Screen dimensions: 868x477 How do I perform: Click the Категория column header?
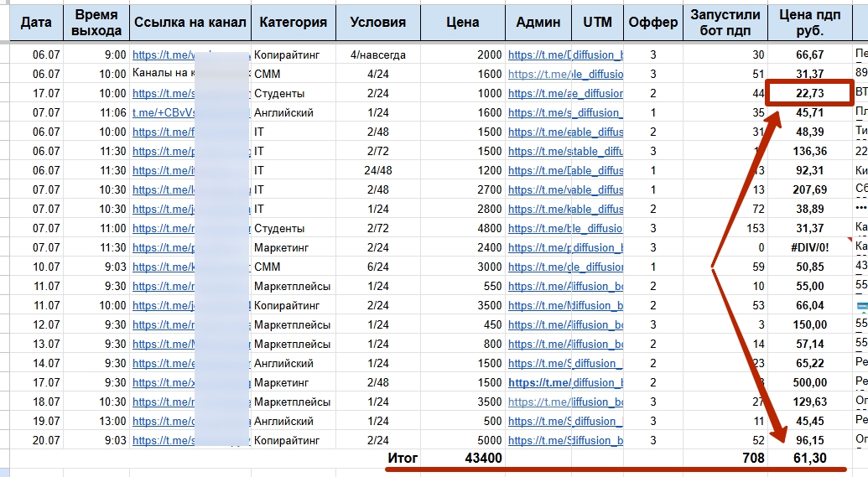[x=294, y=22]
